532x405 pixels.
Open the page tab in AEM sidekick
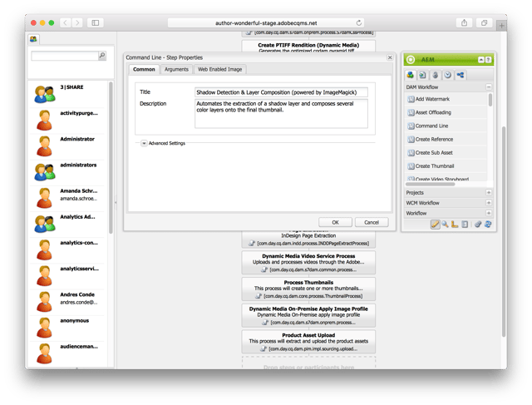click(x=422, y=75)
